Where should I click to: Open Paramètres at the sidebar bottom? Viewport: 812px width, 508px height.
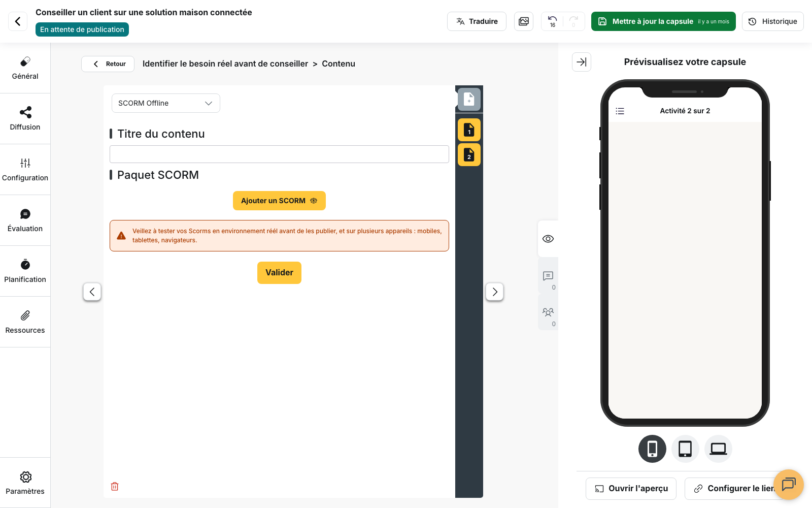pos(25,483)
